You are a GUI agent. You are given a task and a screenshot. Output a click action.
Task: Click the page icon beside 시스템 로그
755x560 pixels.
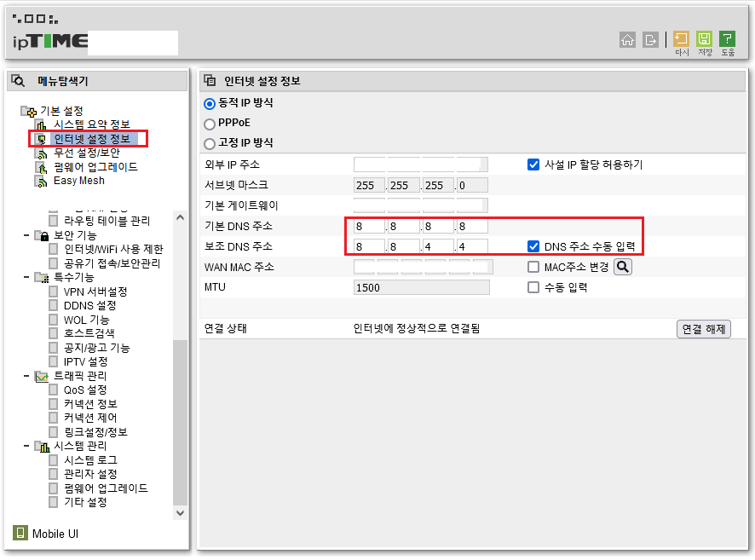[54, 459]
